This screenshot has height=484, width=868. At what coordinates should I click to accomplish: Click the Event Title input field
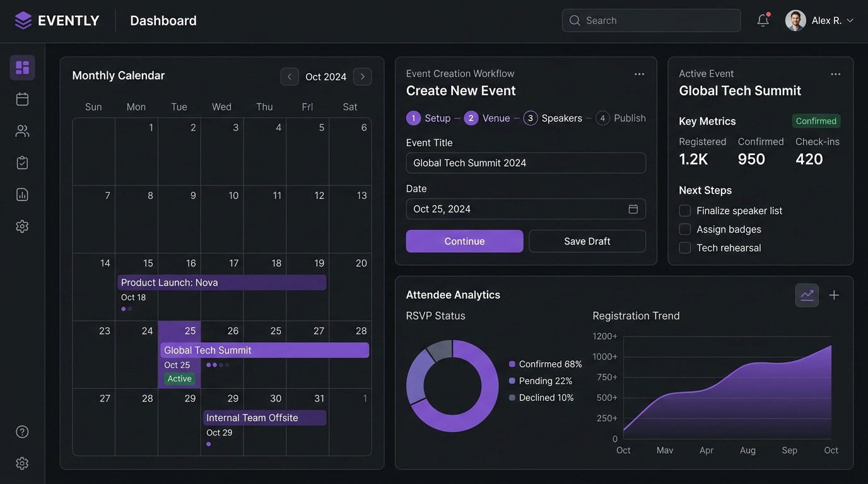coord(526,163)
